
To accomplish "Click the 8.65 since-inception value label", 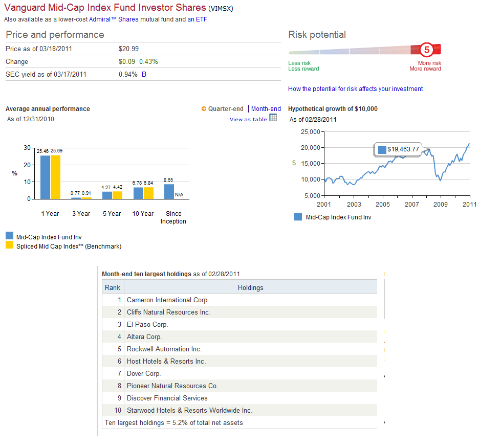I will tap(168, 180).
